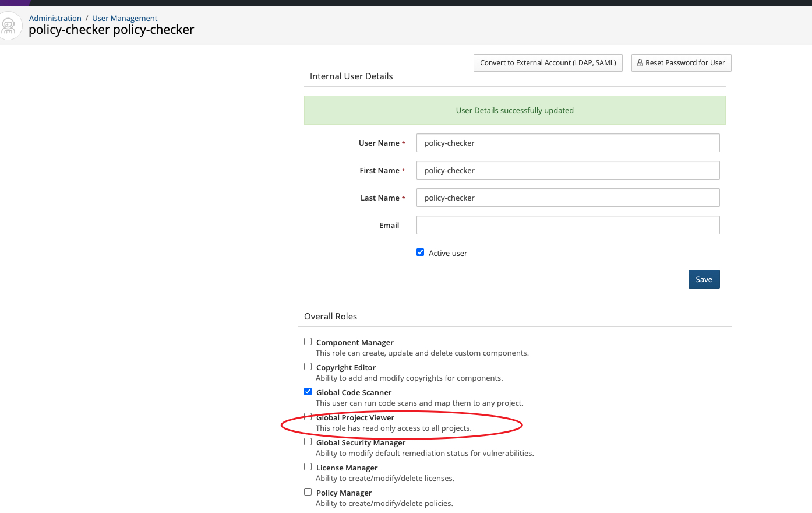Viewport: 812px width, 513px height.
Task: Click inside the empty Email field
Action: tap(568, 225)
